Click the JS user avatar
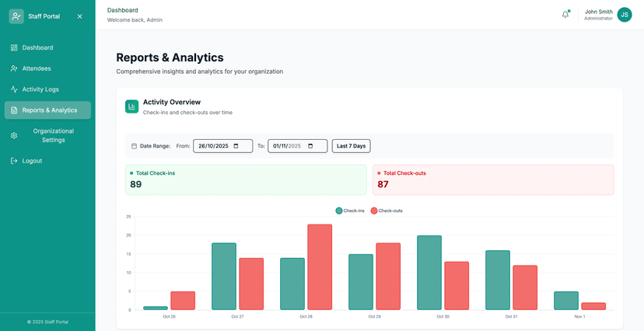 (625, 15)
